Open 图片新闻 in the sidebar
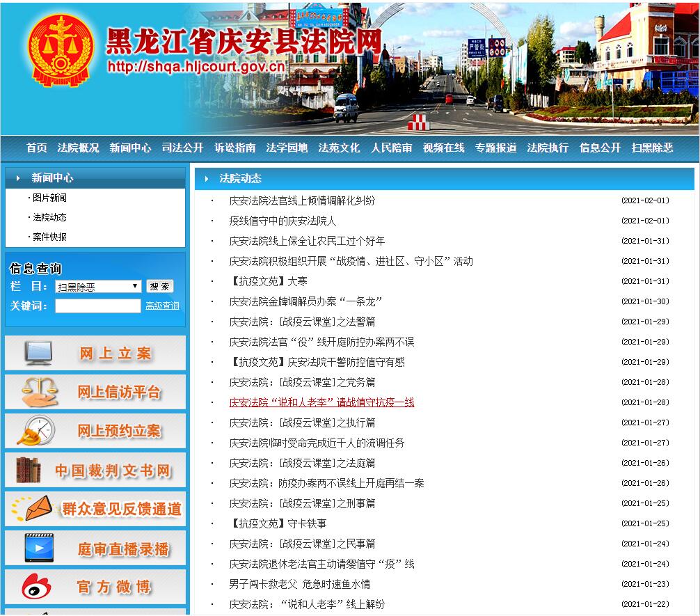The height and width of the screenshot is (616, 700). pyautogui.click(x=49, y=198)
